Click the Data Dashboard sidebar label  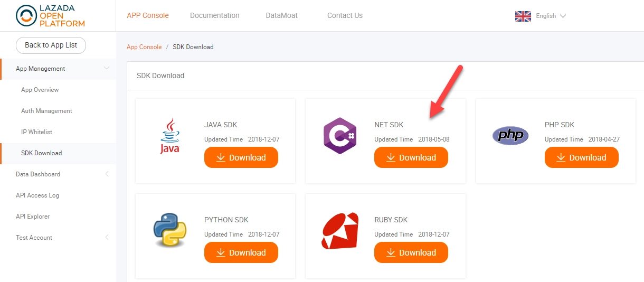(38, 174)
